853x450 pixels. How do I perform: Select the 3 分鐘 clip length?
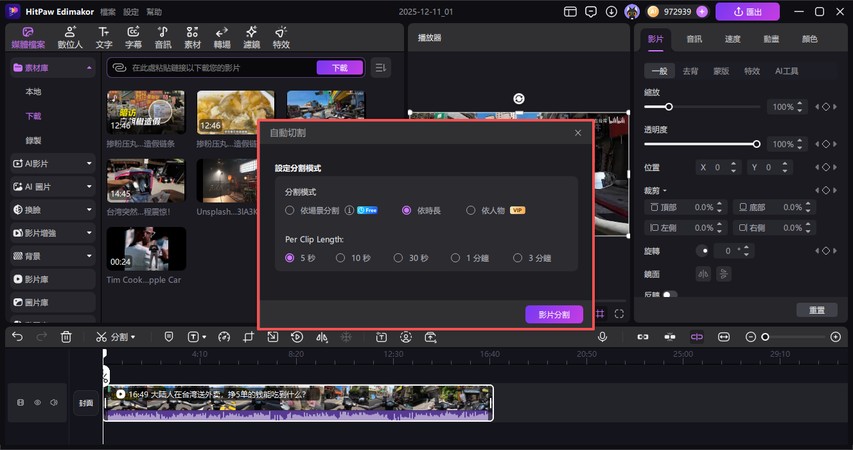[517, 258]
